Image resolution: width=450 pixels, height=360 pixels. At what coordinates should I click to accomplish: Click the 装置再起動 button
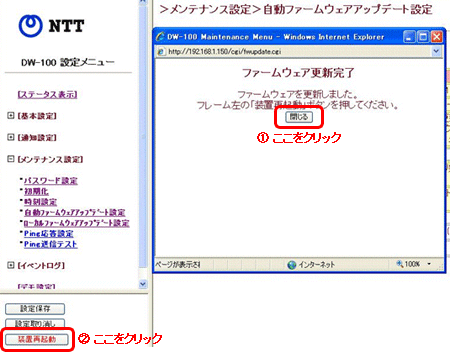coord(37,339)
